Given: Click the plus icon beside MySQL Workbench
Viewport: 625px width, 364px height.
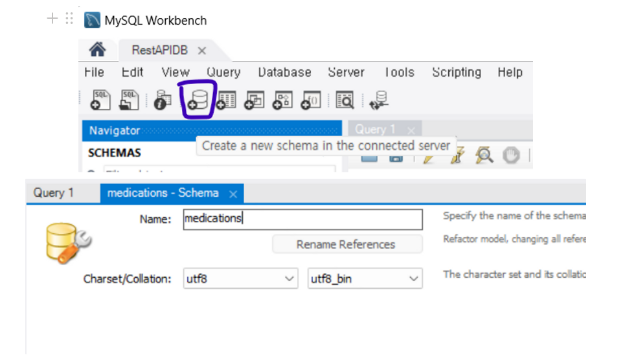Looking at the screenshot, I should click(x=52, y=18).
